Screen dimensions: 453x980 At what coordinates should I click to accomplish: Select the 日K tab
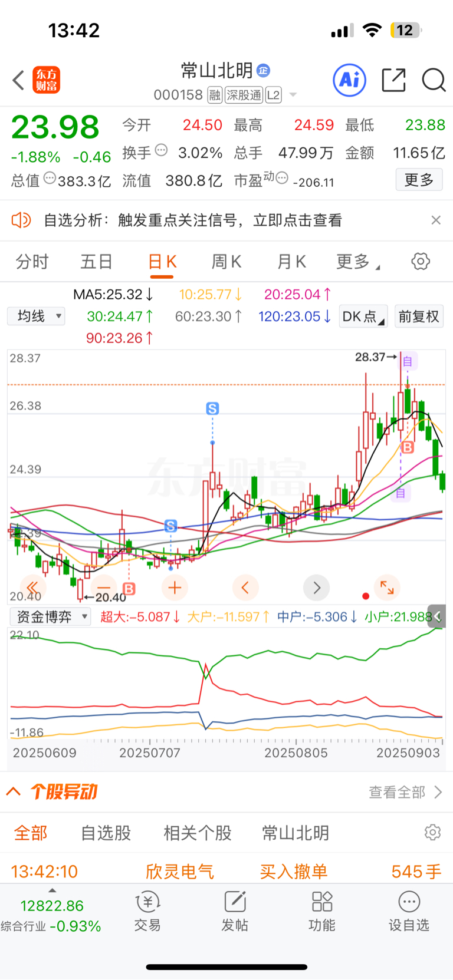click(x=162, y=261)
